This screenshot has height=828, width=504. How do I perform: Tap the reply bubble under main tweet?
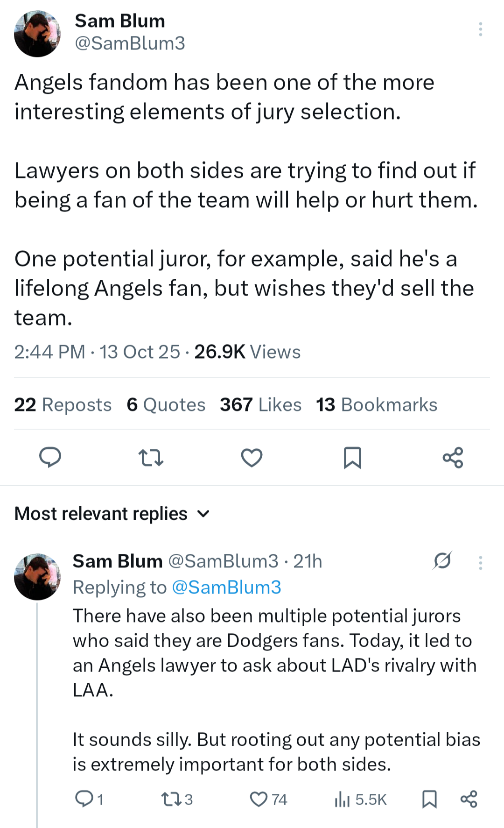pos(50,457)
